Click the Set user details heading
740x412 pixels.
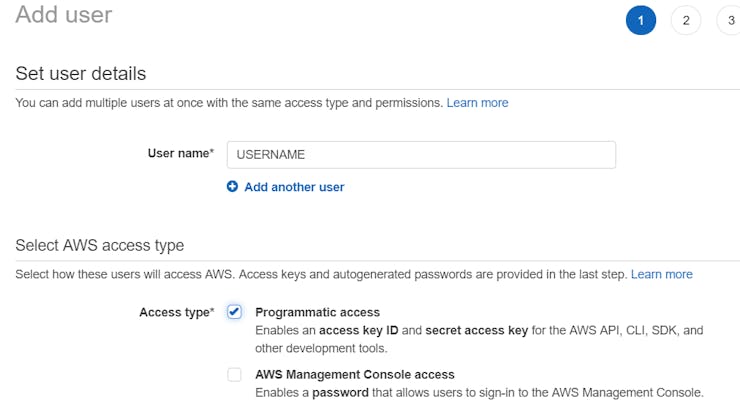(81, 74)
